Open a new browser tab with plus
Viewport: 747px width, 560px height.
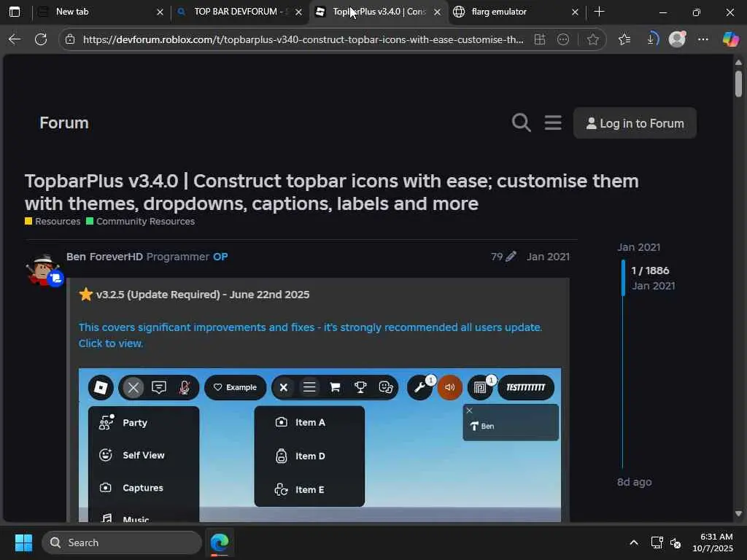(x=600, y=12)
